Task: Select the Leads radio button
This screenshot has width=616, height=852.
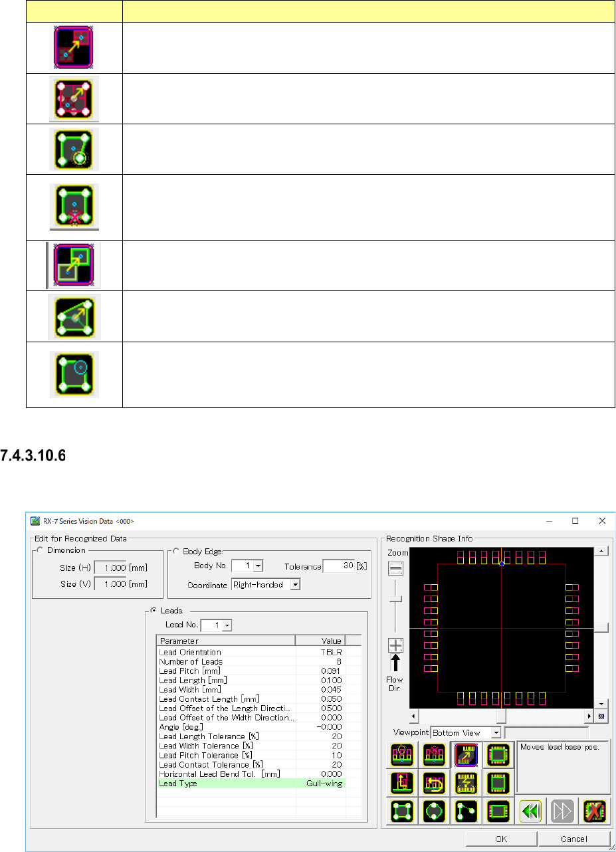Action: pyautogui.click(x=154, y=610)
